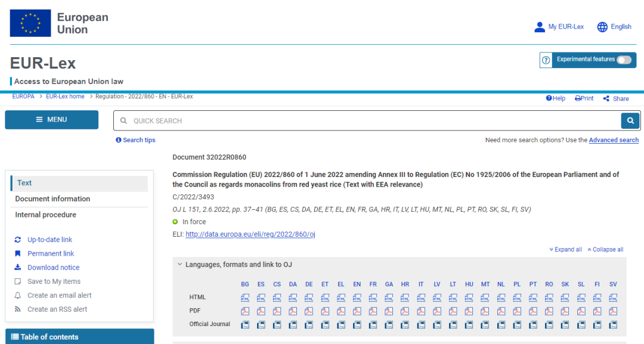The image size is (644, 344).
Task: Open the Table of contents panel
Action: pyautogui.click(x=80, y=337)
